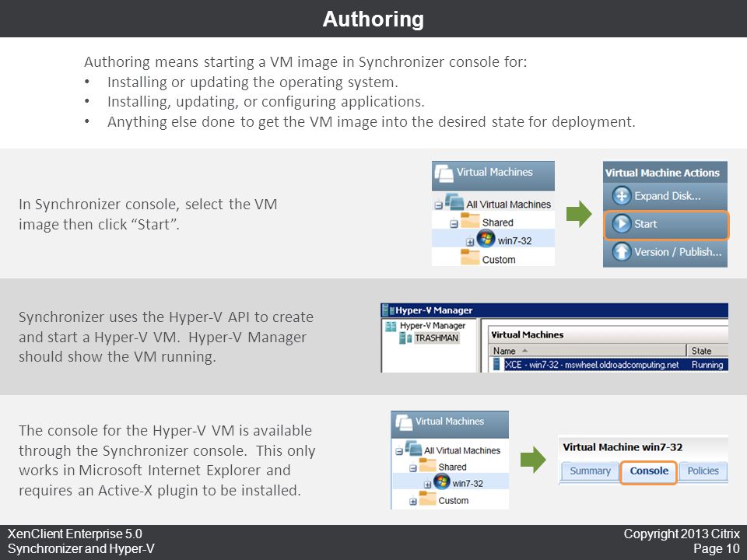
Task: Click the Expand Disk plus icon
Action: pyautogui.click(x=621, y=196)
